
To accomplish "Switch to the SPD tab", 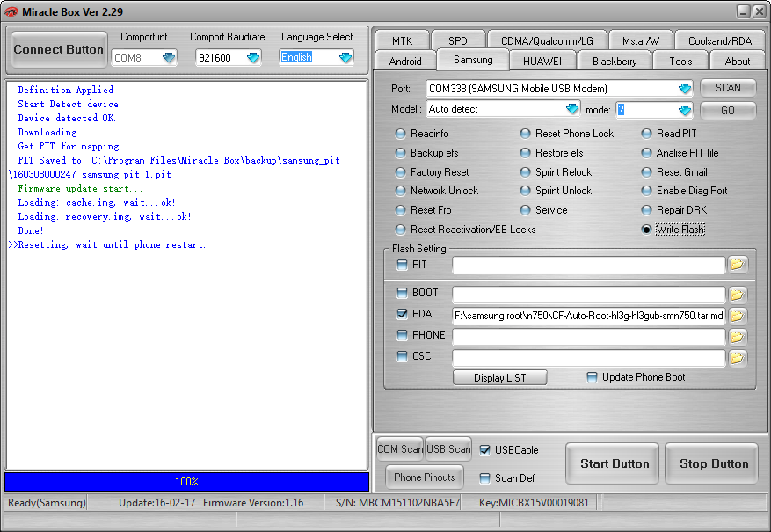I will pyautogui.click(x=458, y=40).
